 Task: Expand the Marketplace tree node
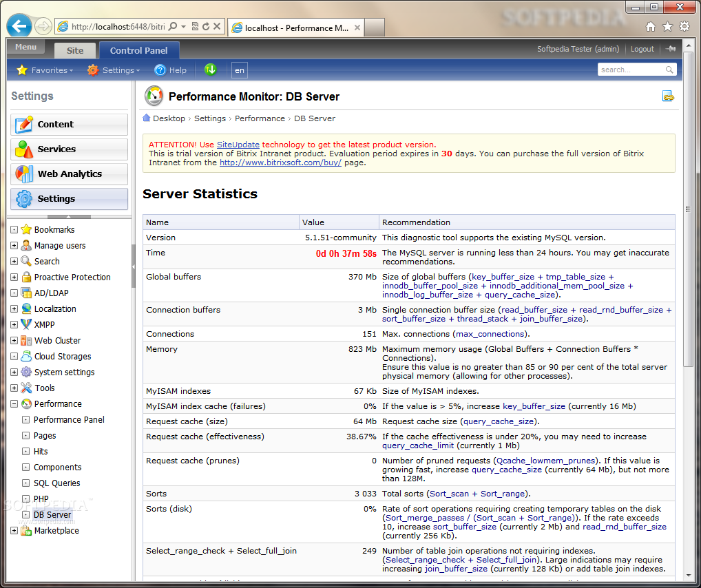[x=14, y=531]
